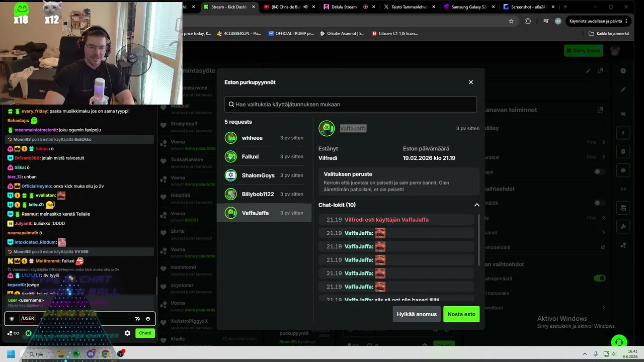Open File Explorer from taskbar
The image size is (644, 362).
coord(61,354)
